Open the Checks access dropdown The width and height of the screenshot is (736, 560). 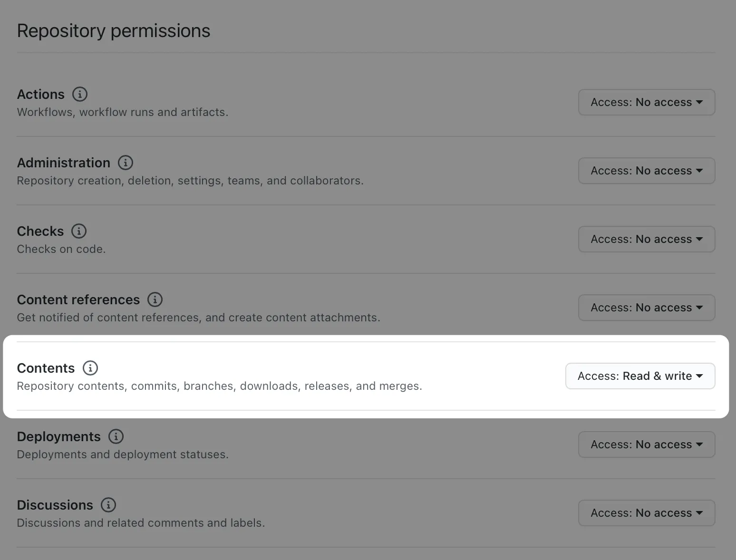click(x=647, y=239)
